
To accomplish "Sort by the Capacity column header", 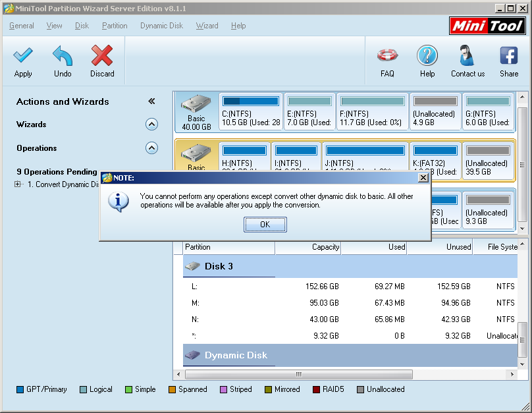I will [x=308, y=248].
